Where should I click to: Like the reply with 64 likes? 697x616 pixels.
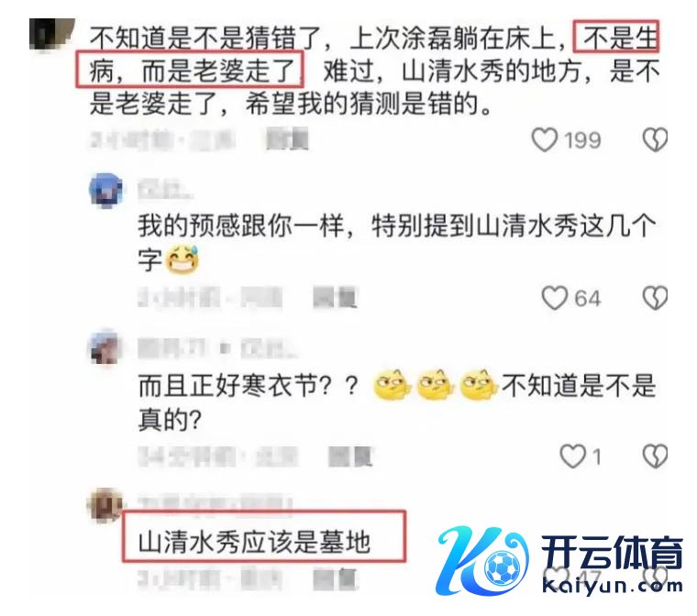coord(554,298)
